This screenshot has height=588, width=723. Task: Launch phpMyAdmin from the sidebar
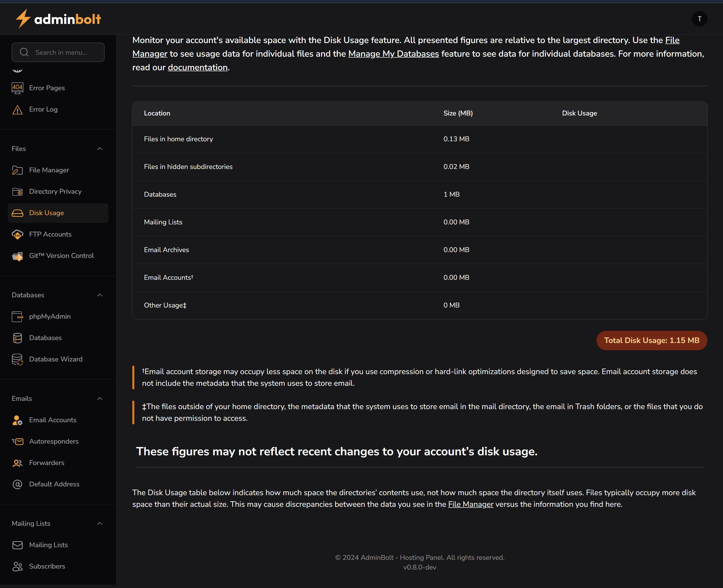(50, 316)
